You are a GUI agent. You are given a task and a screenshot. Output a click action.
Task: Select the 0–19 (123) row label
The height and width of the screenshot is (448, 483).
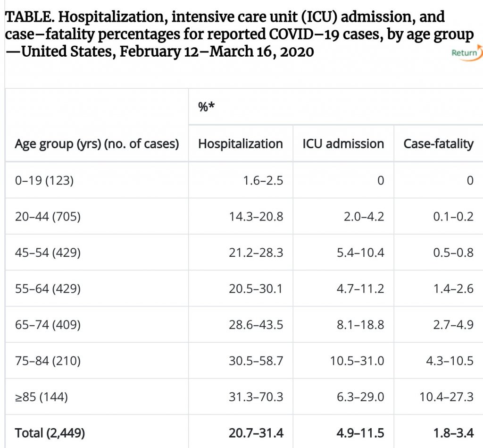point(44,180)
